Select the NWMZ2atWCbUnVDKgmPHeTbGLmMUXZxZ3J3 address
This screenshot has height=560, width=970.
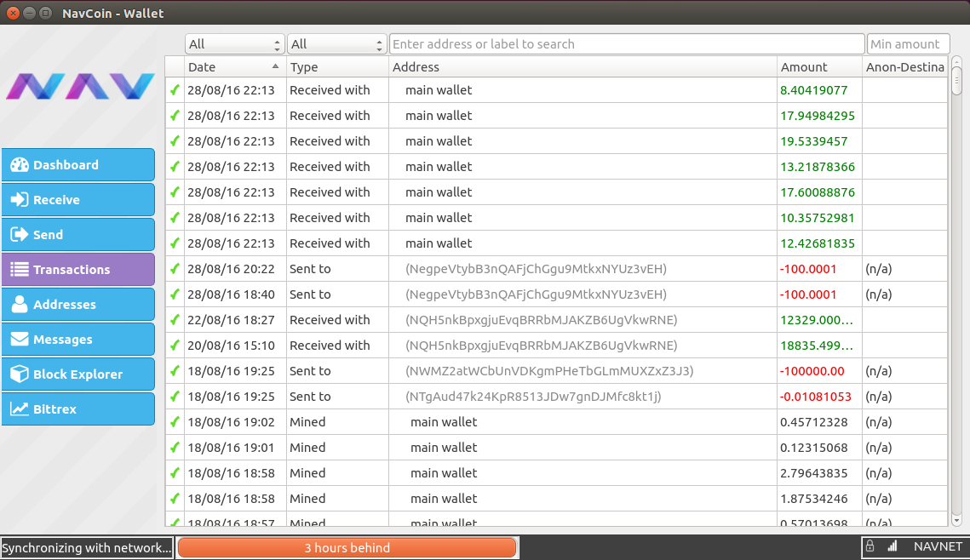549,371
